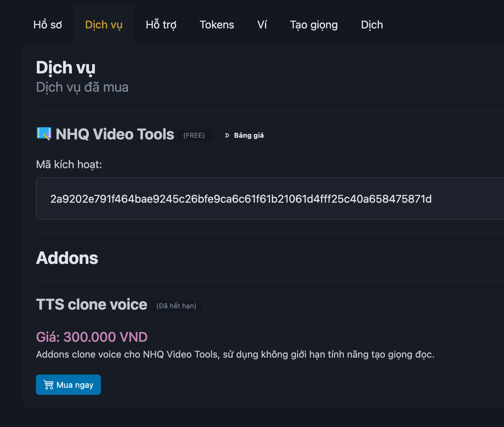
Task: Click the NHQ Video Tools film icon
Action: (44, 134)
